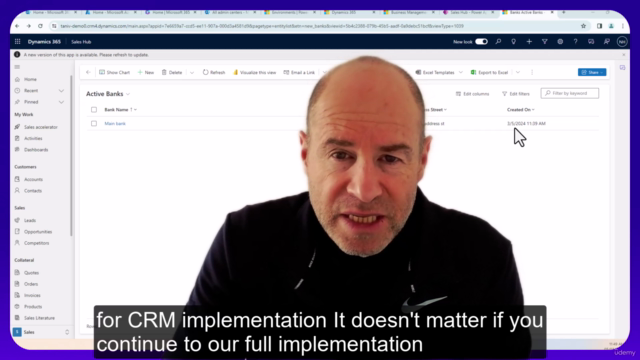Image resolution: width=640 pixels, height=360 pixels.
Task: Collapse the site map hamburger menu
Action: click(17, 67)
